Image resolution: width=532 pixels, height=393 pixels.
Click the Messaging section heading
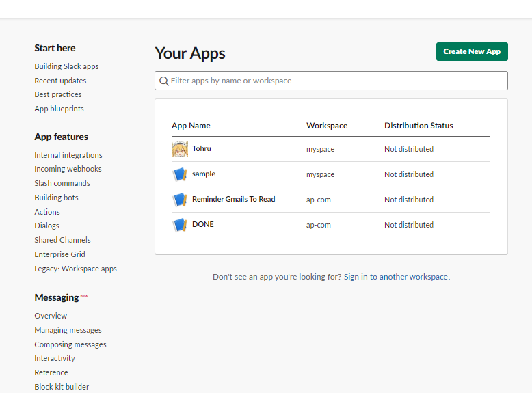[x=56, y=298]
